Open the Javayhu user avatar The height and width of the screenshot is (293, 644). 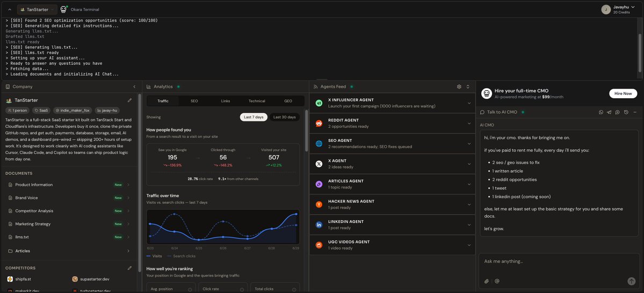point(606,10)
